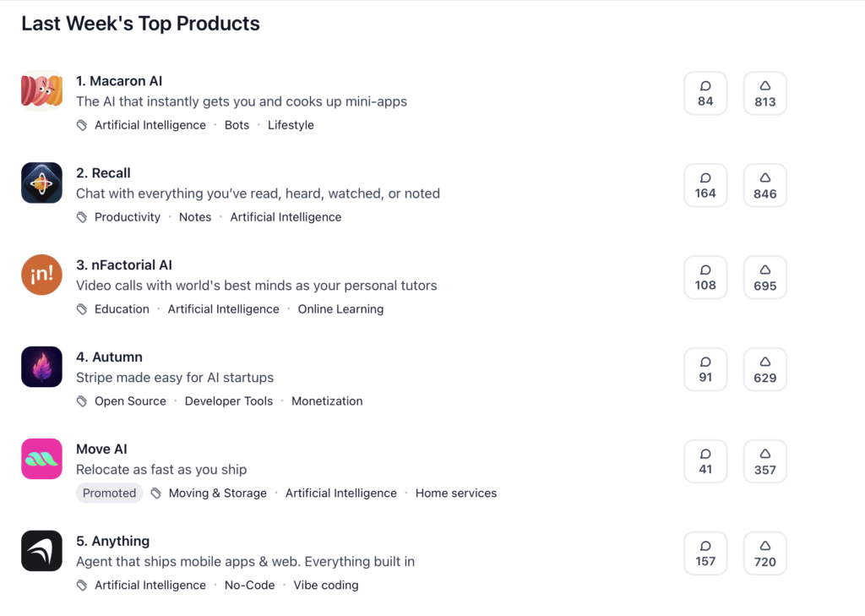
Task: Click the Macaron AI product logo
Action: 41,91
